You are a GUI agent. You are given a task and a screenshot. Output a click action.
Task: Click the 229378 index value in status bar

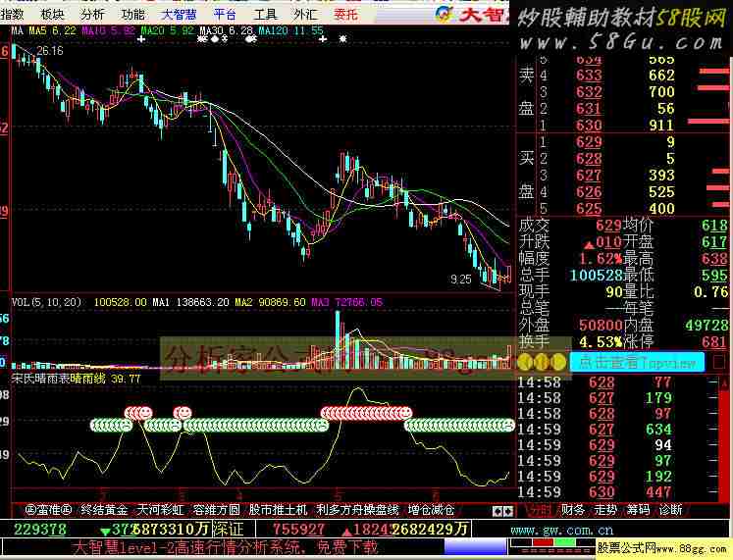[40, 530]
